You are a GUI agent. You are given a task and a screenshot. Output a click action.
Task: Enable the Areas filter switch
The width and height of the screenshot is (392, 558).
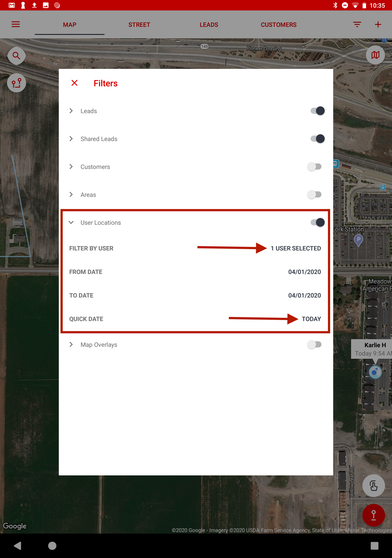coord(314,195)
